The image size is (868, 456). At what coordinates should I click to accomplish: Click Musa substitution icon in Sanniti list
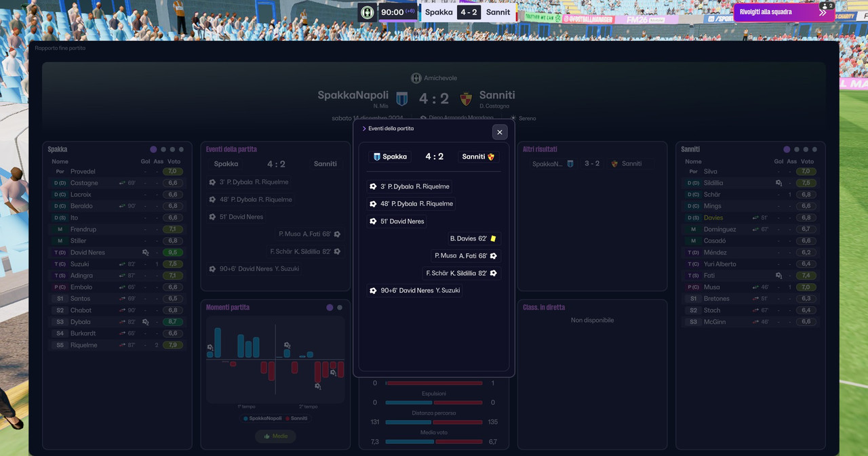[x=755, y=287]
